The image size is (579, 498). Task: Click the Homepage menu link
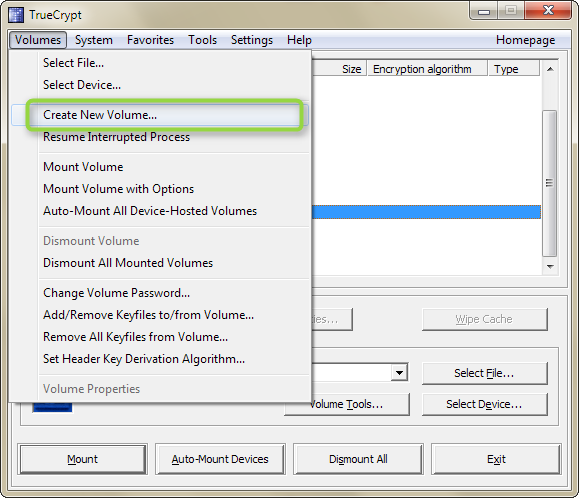point(525,40)
